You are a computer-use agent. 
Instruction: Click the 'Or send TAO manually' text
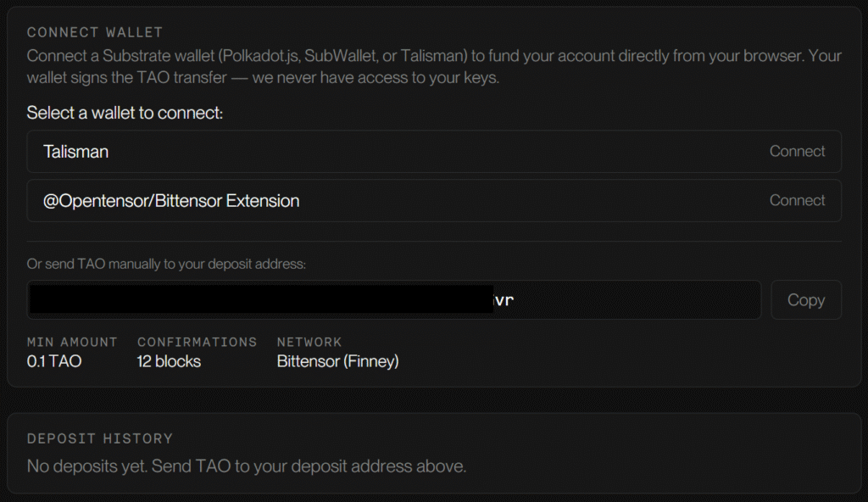[x=166, y=264]
